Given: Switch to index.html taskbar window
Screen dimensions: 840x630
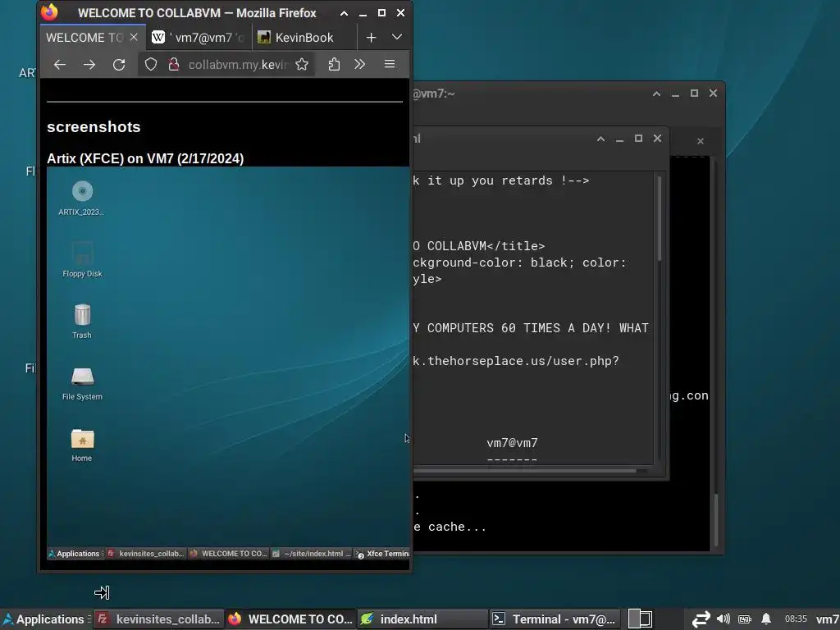Looking at the screenshot, I should point(422,619).
